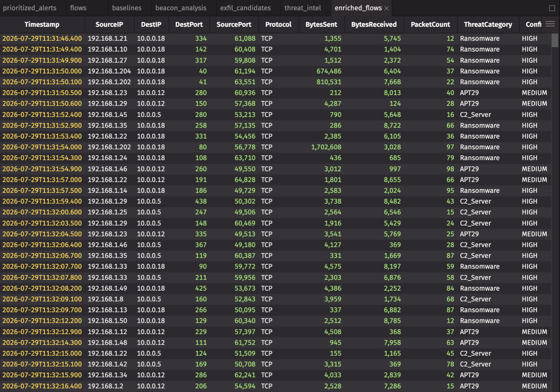
Task: Click the Protocol column header
Action: pos(278,24)
